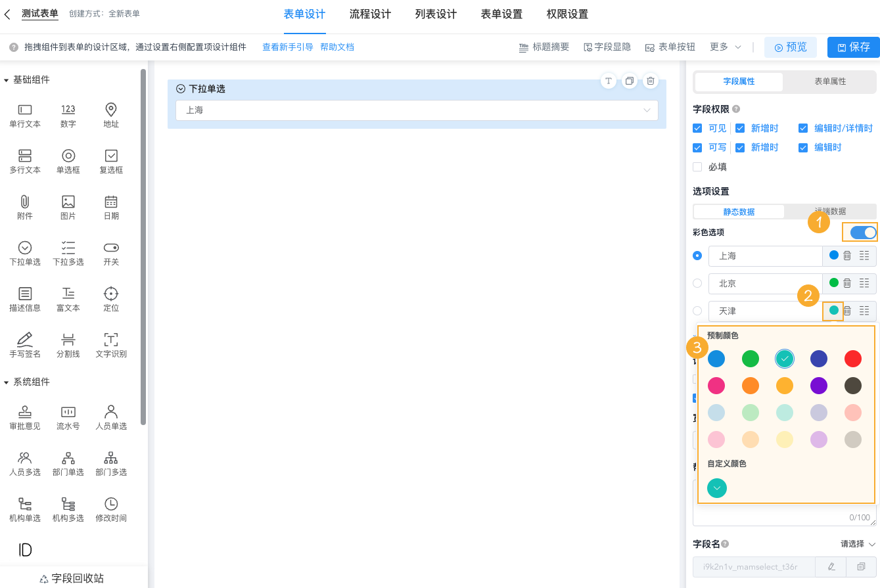Disable the 彩色选项 toggle
This screenshot has height=588, width=880.
[x=860, y=232]
